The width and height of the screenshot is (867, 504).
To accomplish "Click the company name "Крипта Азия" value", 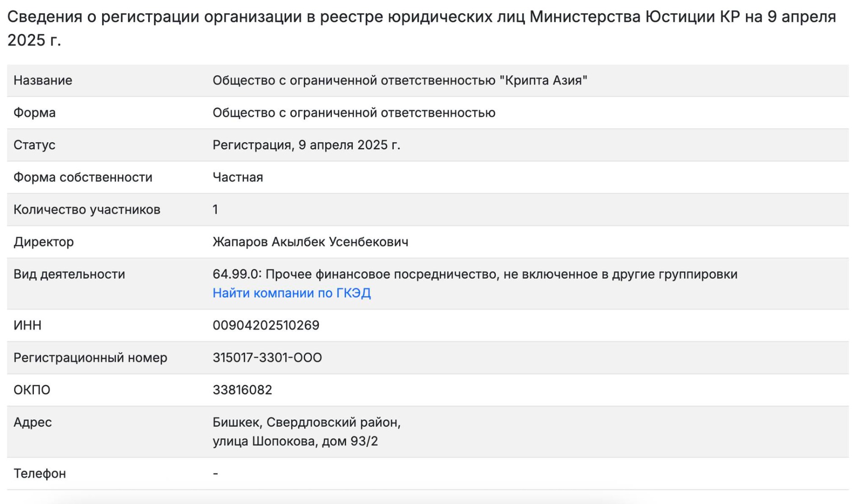I will click(x=400, y=80).
